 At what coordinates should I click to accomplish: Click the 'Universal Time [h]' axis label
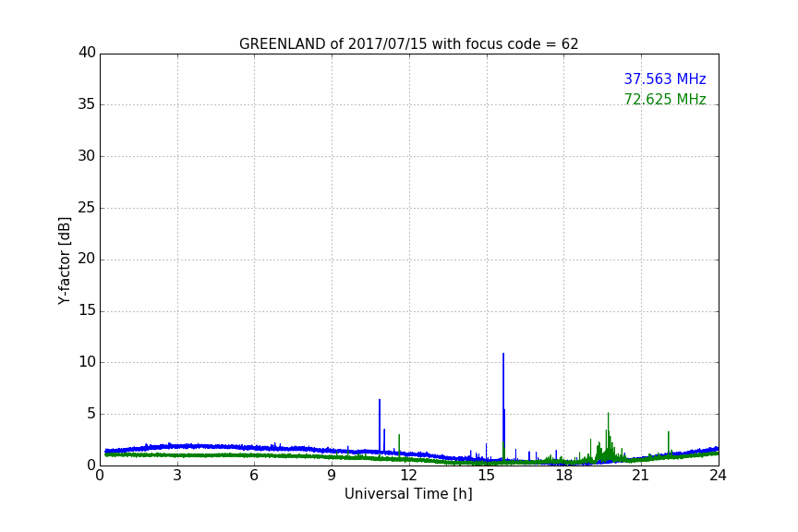[408, 494]
